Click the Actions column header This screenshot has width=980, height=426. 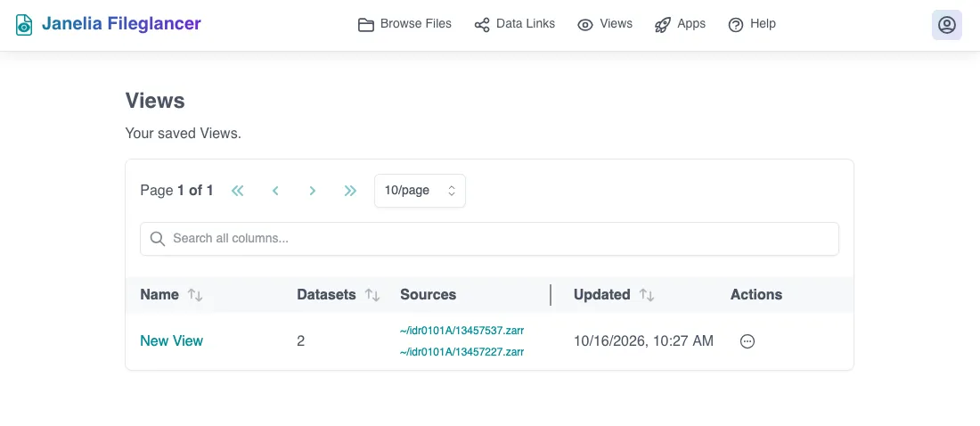coord(756,295)
